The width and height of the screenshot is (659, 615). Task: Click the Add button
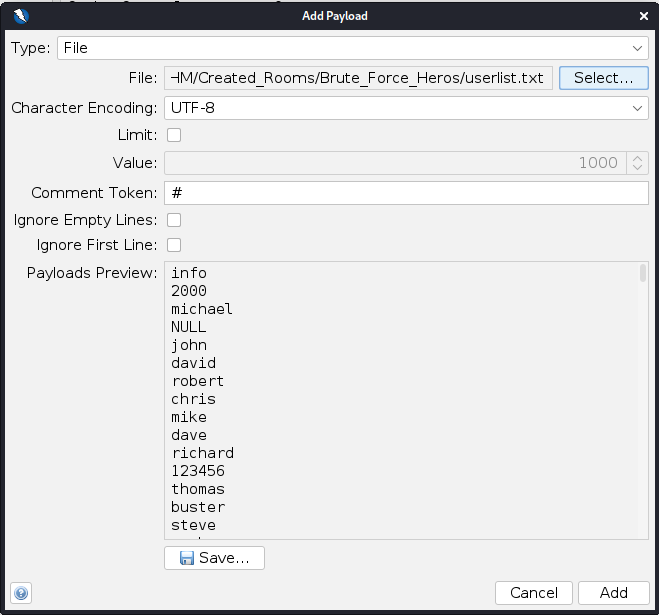point(613,593)
